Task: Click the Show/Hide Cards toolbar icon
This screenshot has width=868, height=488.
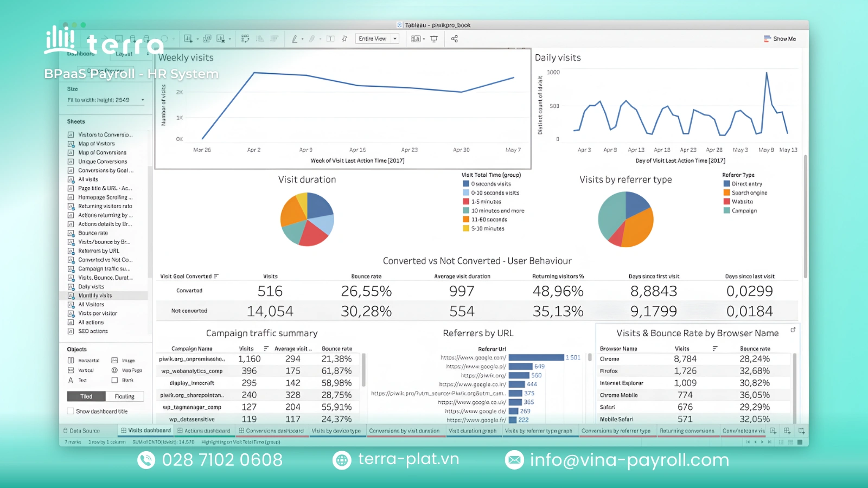Action: click(416, 38)
